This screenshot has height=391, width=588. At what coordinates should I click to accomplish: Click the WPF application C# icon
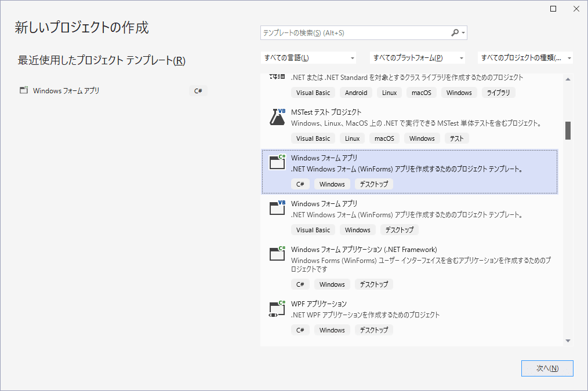[278, 309]
